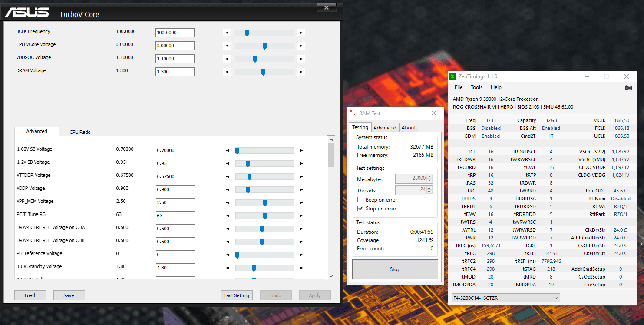Decrease VTTDDR Voltage with the left arrow
Screen dimensions: 644x325
coord(227,177)
